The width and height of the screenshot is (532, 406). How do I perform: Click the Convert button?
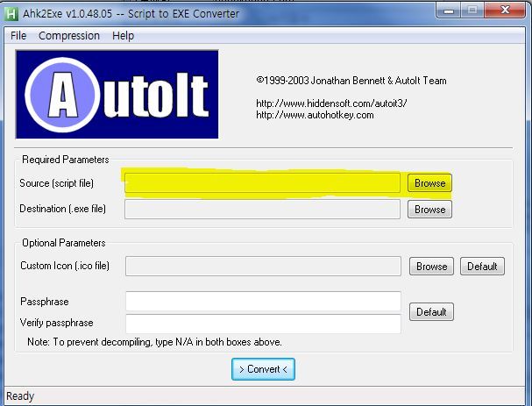(x=263, y=369)
